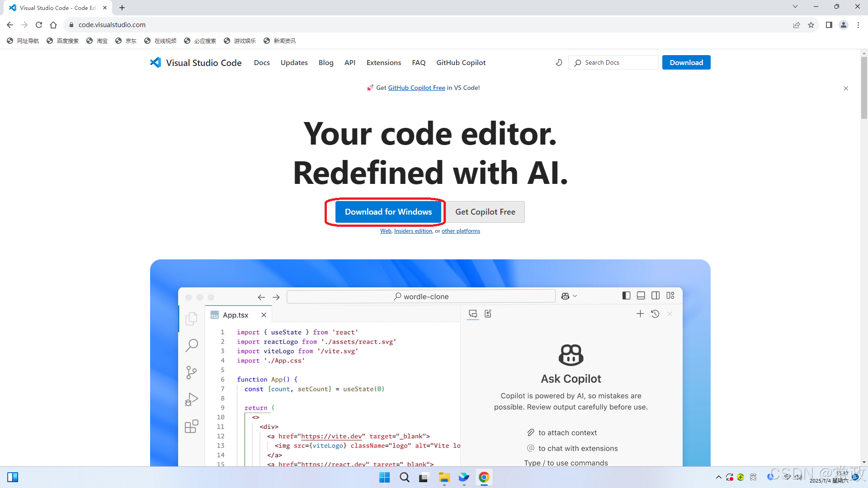
Task: Click the Explorer files icon in editor sidebar
Action: tap(192, 319)
